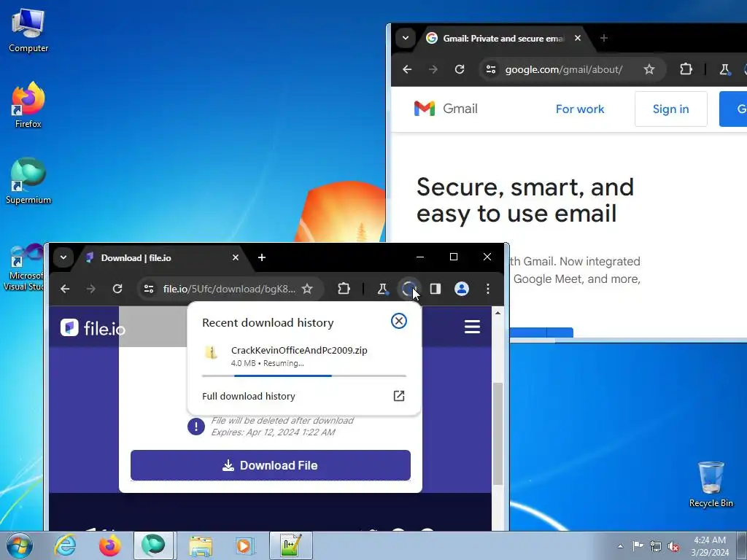747x560 pixels.
Task: Click CrackKevinOfficeAndPc2009.zip download entry
Action: [304, 356]
